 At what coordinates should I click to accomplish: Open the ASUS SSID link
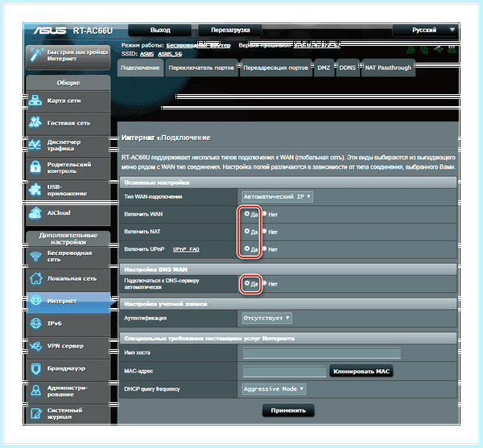click(147, 54)
